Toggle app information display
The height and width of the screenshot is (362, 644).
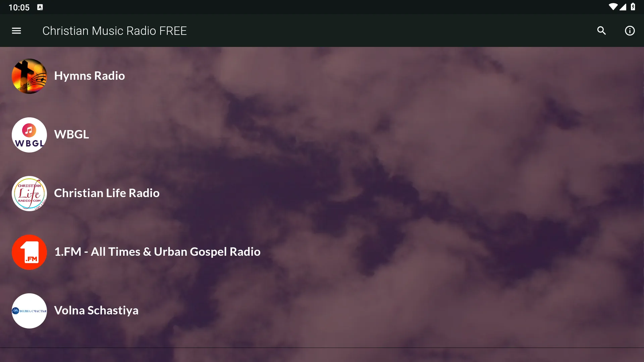point(629,31)
